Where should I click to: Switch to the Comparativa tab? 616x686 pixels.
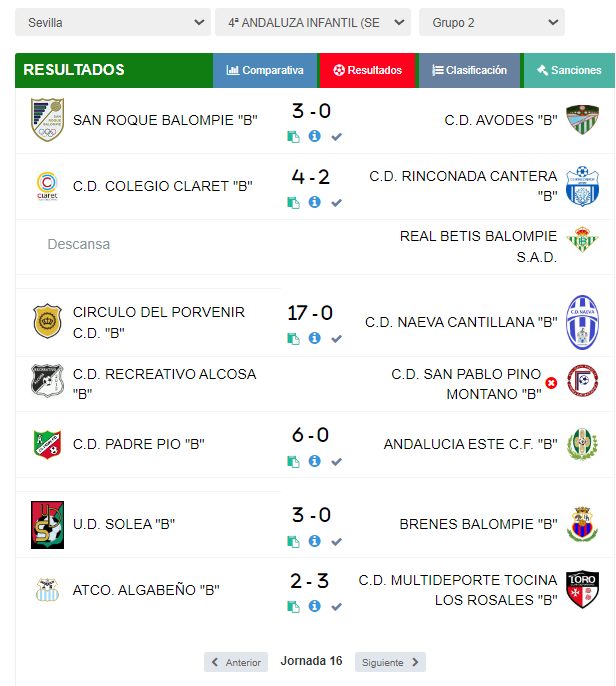click(x=265, y=70)
